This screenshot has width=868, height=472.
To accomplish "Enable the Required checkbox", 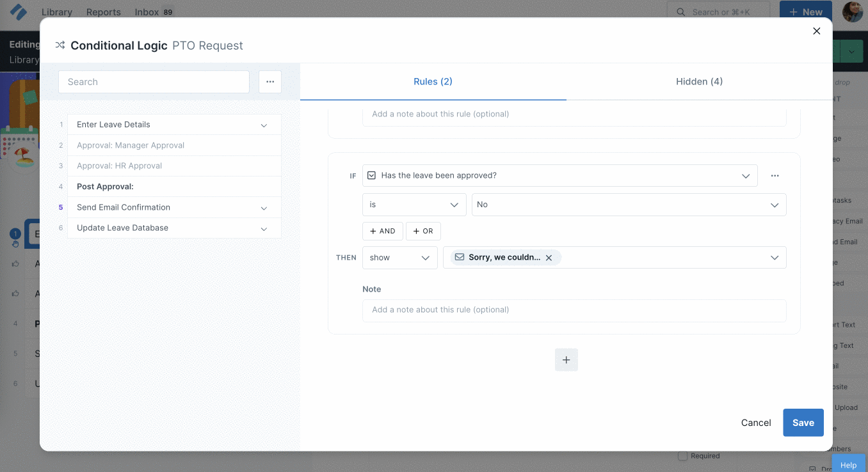I will (682, 455).
